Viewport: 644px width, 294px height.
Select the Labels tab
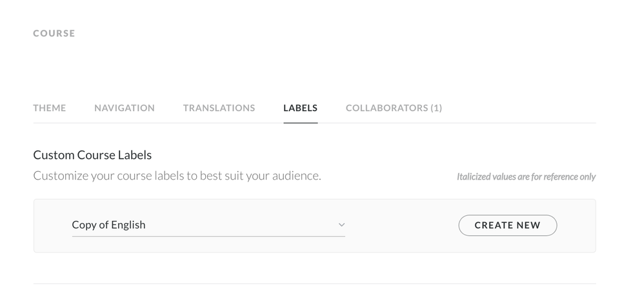[x=300, y=108]
